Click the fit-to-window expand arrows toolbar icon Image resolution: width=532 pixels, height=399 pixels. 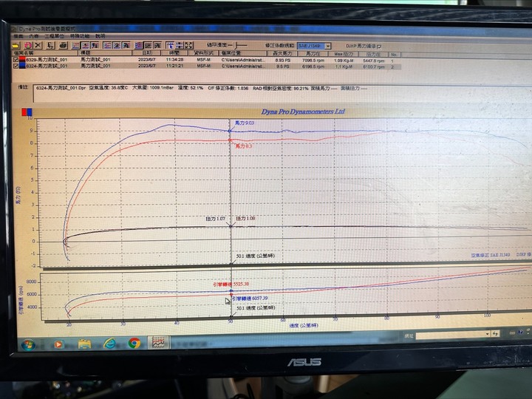pyautogui.click(x=188, y=45)
